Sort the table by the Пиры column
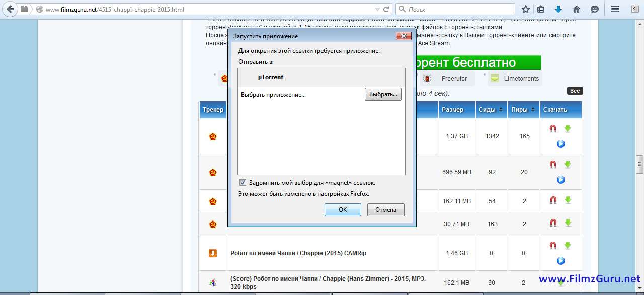The height and width of the screenshot is (295, 644). coord(522,110)
